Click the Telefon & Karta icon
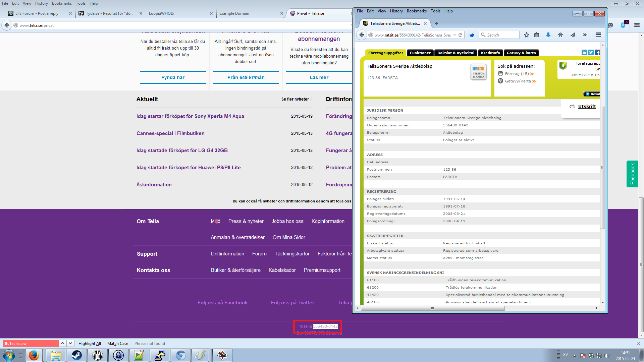 pos(478,72)
